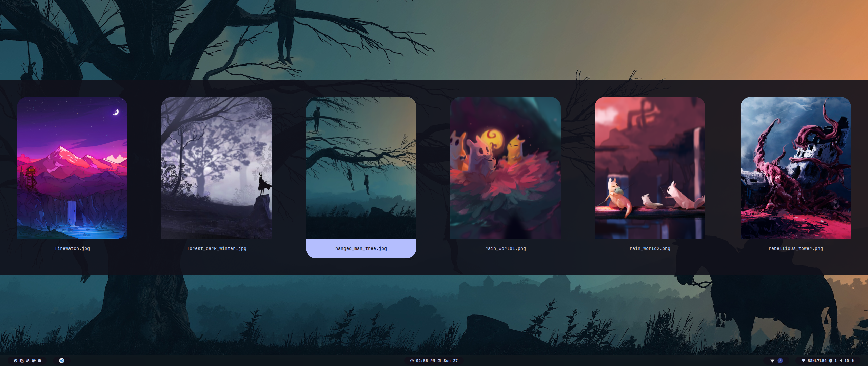
Task: Click the highlighted hanged_man_tree.jpg entry
Action: [361, 248]
